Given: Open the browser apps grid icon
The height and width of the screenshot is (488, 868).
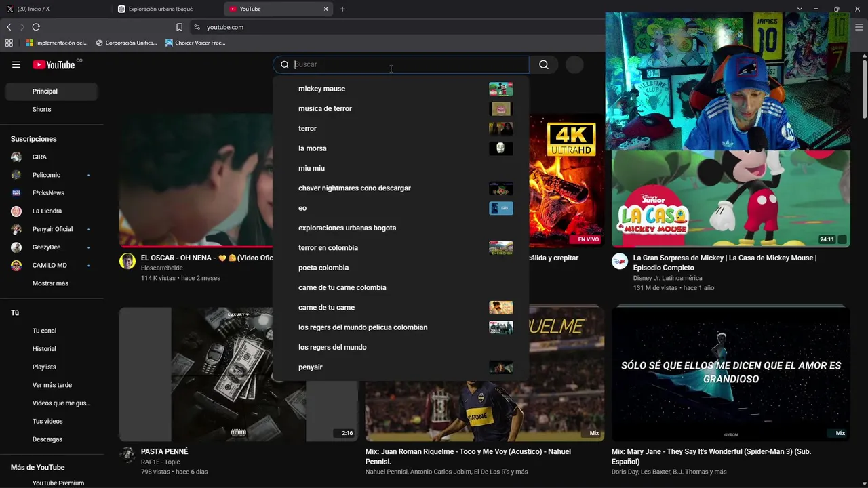Looking at the screenshot, I should [9, 43].
